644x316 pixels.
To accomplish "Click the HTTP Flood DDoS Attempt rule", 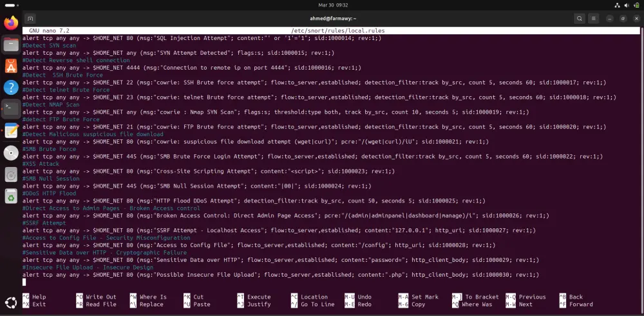I will pyautogui.click(x=254, y=201).
